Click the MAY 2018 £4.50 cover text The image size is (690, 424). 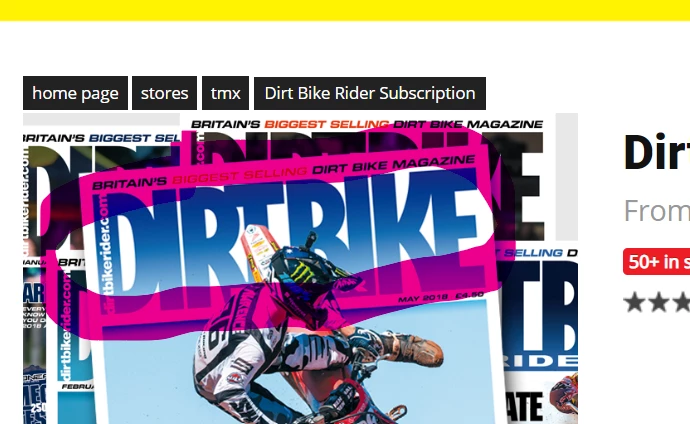(x=441, y=297)
